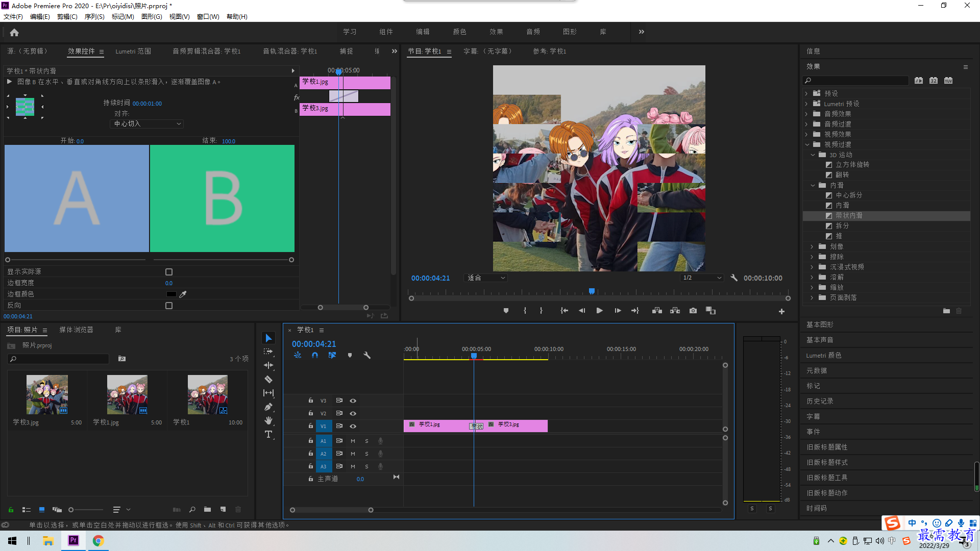Enable the 反向 checkbox

(169, 306)
